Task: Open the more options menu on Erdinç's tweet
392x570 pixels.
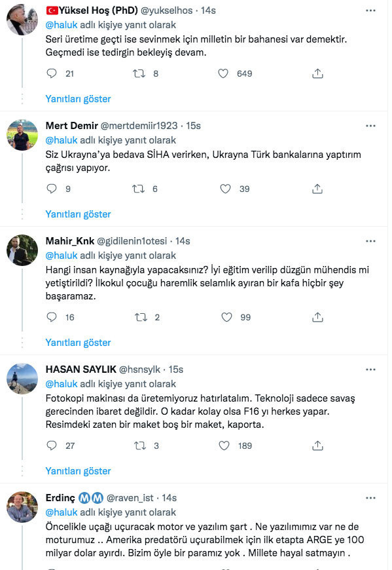Action: pyautogui.click(x=370, y=498)
